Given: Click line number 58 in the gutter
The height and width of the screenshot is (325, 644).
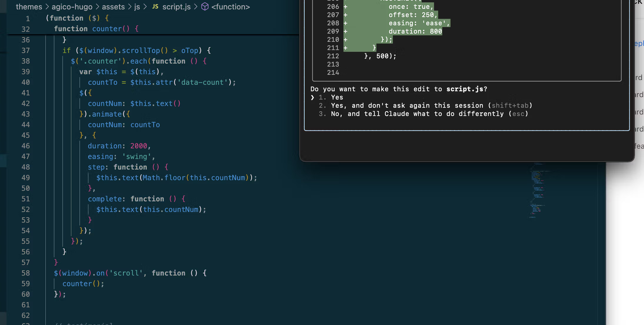Looking at the screenshot, I should click(x=26, y=273).
